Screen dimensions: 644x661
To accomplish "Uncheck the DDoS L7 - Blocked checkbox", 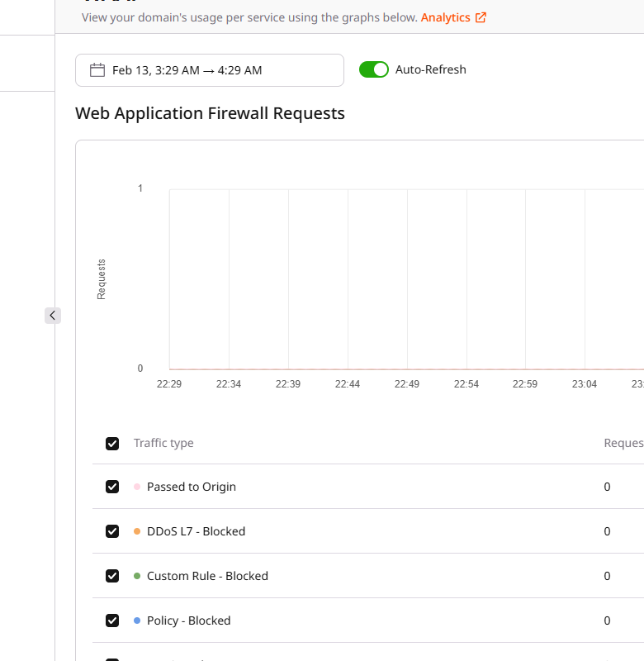I will 112,531.
